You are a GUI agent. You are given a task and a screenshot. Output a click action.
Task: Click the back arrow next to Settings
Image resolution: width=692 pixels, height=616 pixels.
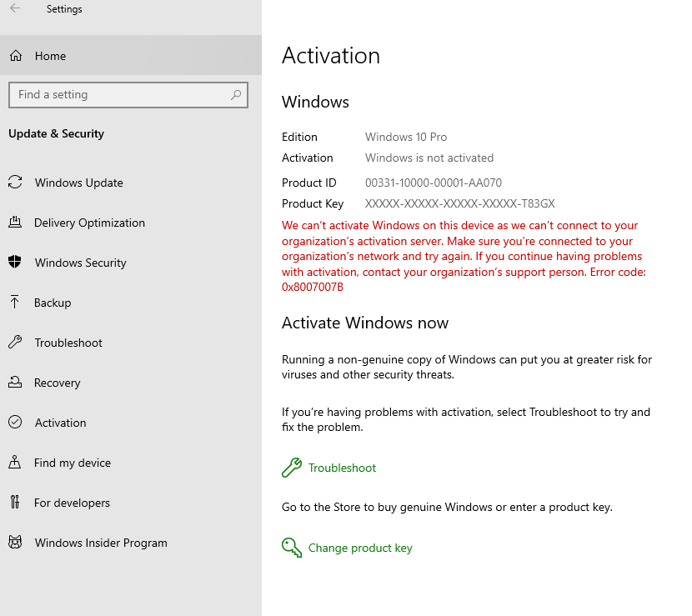[x=15, y=8]
